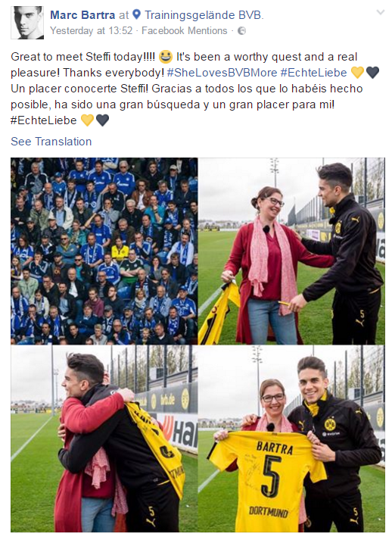392x540 pixels.
Task: Open photo of Steffi greeting Bartra
Action: (x=292, y=251)
